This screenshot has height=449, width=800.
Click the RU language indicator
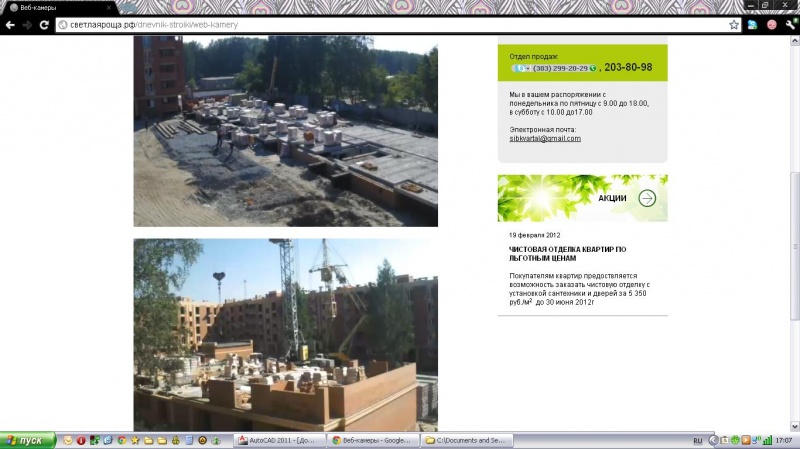[698, 440]
